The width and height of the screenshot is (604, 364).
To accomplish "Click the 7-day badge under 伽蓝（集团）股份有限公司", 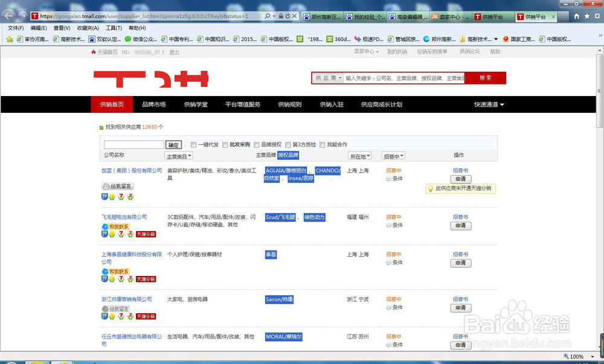I will coord(121,197).
